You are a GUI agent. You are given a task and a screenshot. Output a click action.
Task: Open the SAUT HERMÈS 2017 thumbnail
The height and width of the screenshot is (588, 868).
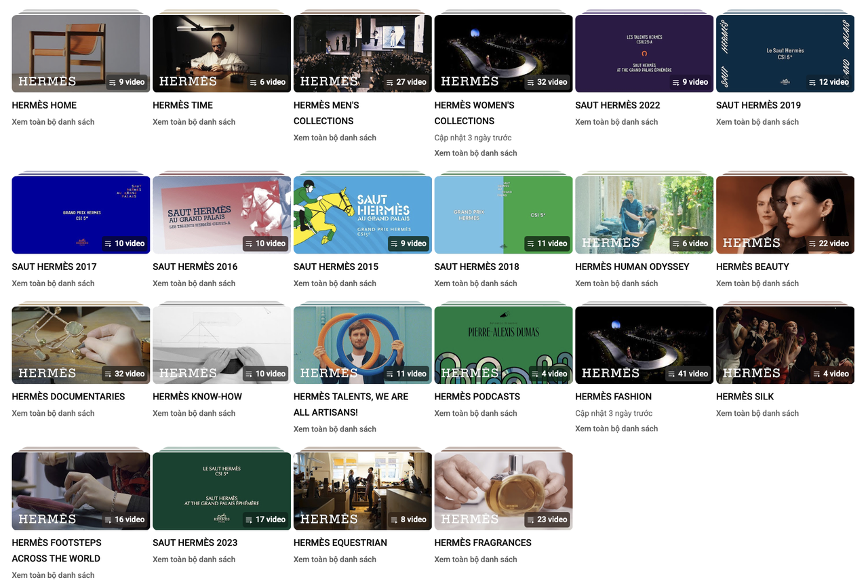pyautogui.click(x=81, y=215)
